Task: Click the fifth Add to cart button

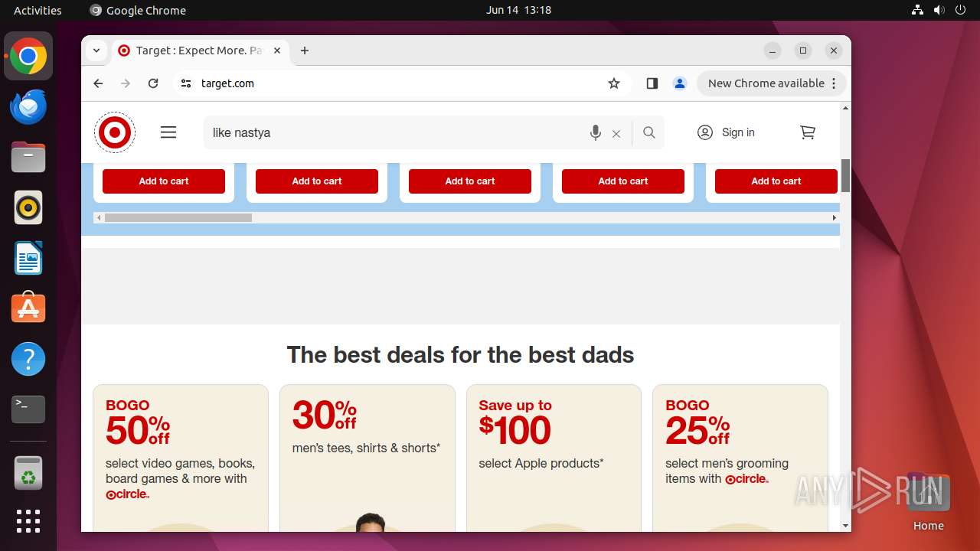Action: [x=776, y=181]
